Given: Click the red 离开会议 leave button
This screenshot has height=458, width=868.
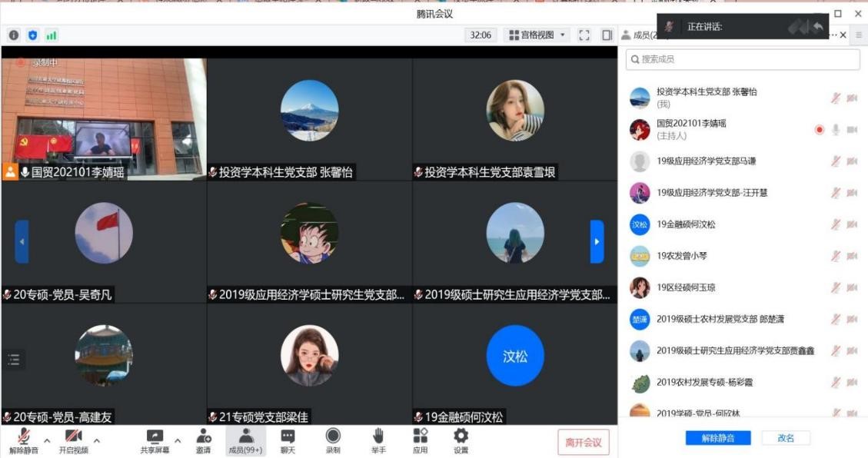Looking at the screenshot, I should coord(584,442).
